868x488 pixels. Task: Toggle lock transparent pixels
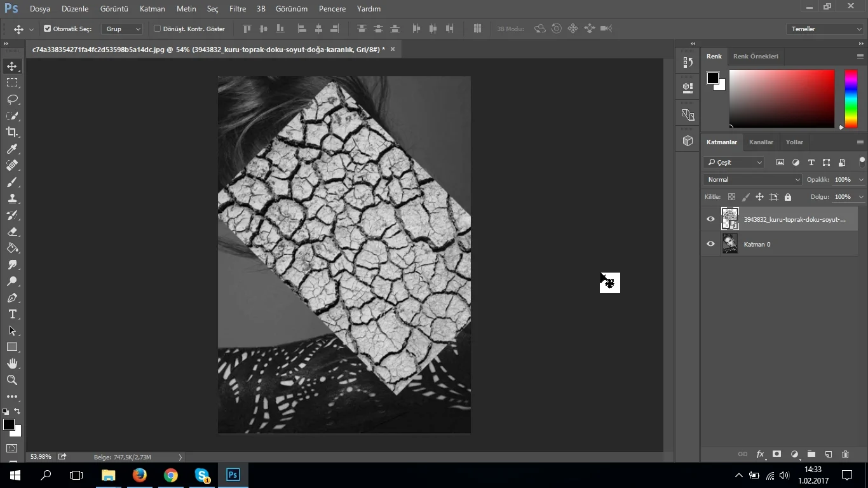[731, 197]
